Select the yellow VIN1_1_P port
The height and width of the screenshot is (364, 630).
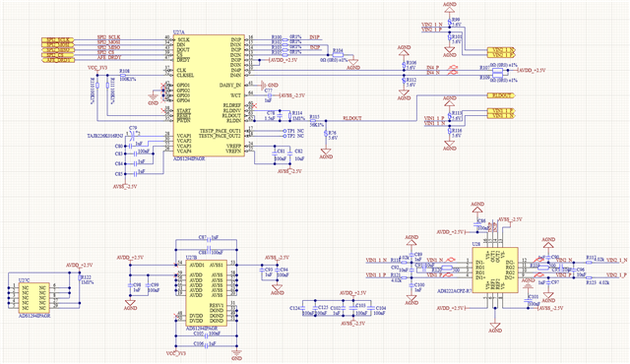click(x=501, y=111)
